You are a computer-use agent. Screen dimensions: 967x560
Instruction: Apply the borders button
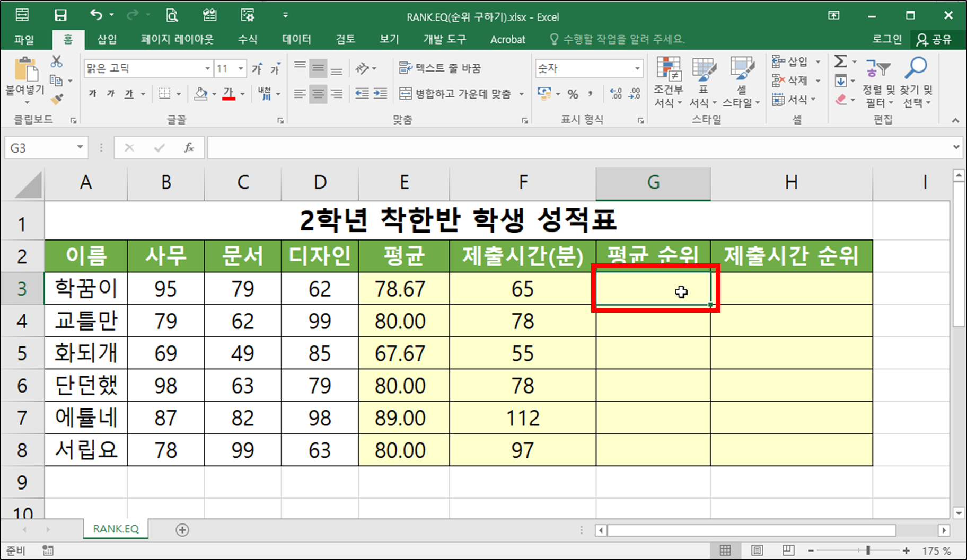pos(165,94)
